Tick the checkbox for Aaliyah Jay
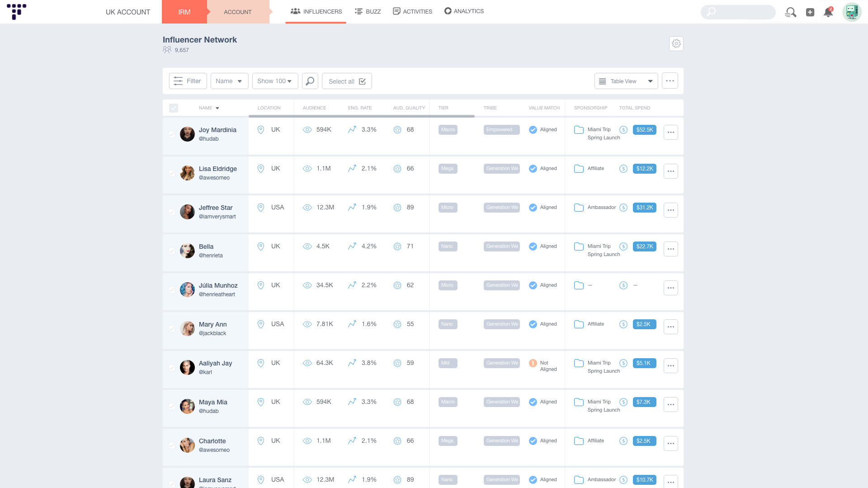The height and width of the screenshot is (488, 868). pyautogui.click(x=172, y=368)
